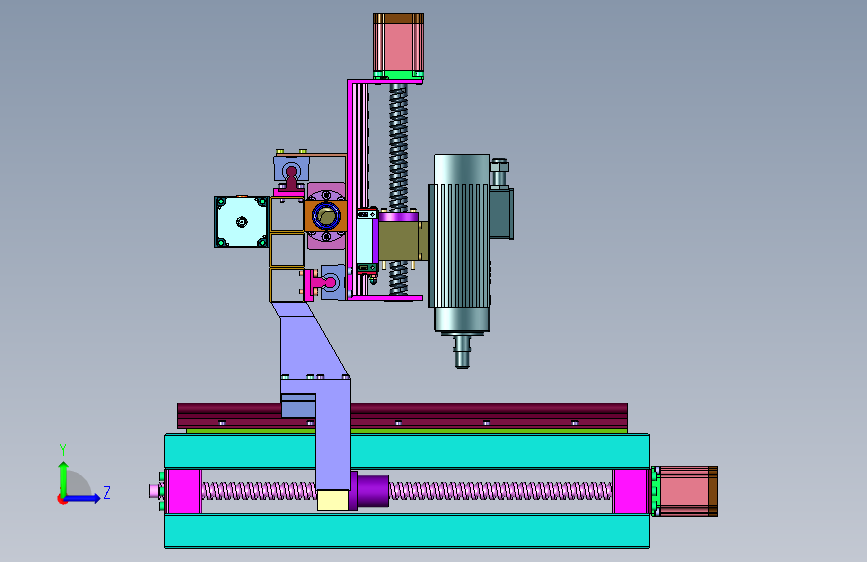867x562 pixels.
Task: Click the orange bearing housing with blue ring
Action: (x=326, y=216)
